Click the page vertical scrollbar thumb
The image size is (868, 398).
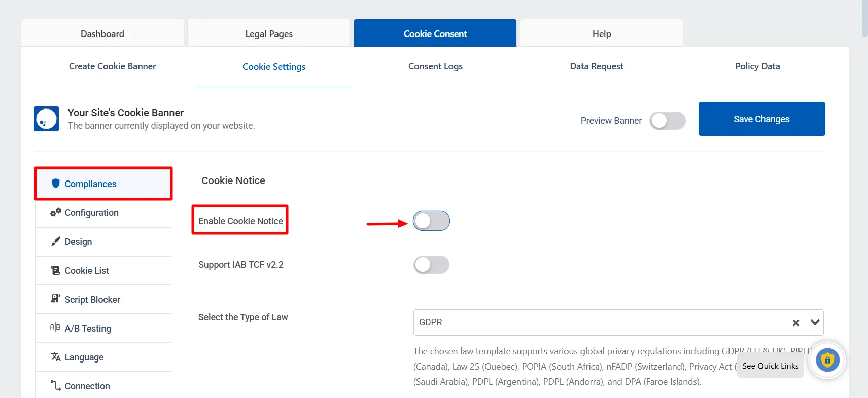pos(864,18)
